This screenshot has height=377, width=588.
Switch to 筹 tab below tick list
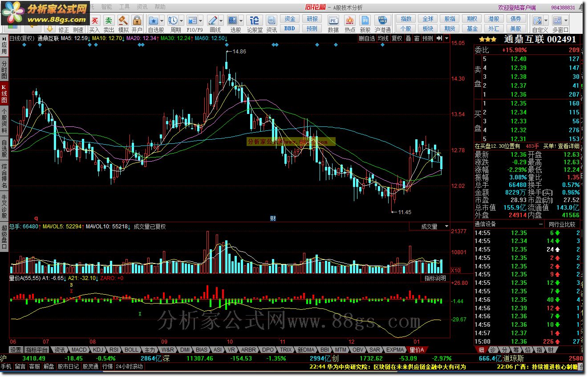[517, 350]
